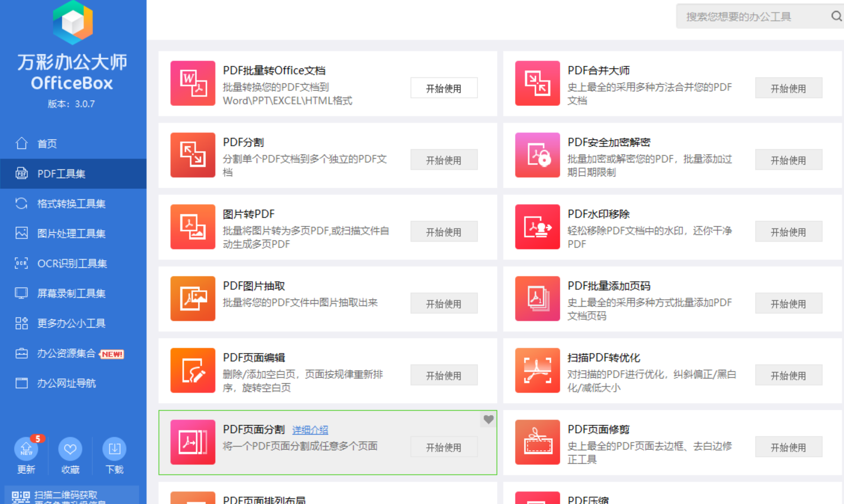Viewport: 844px width, 504px height.
Task: Click the 更新 update icon with badge
Action: coord(26,449)
